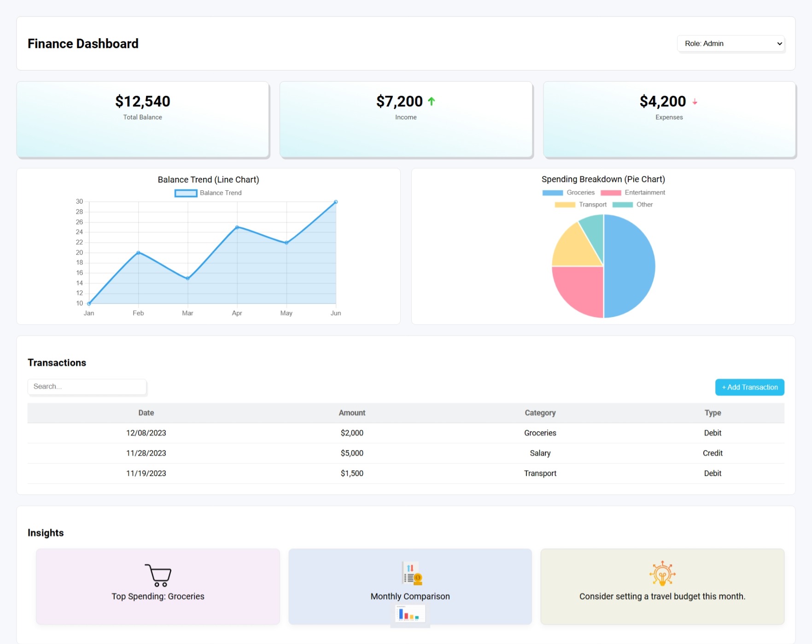The width and height of the screenshot is (812, 644).
Task: Select the 12/08/2023 date cell
Action: pos(146,433)
